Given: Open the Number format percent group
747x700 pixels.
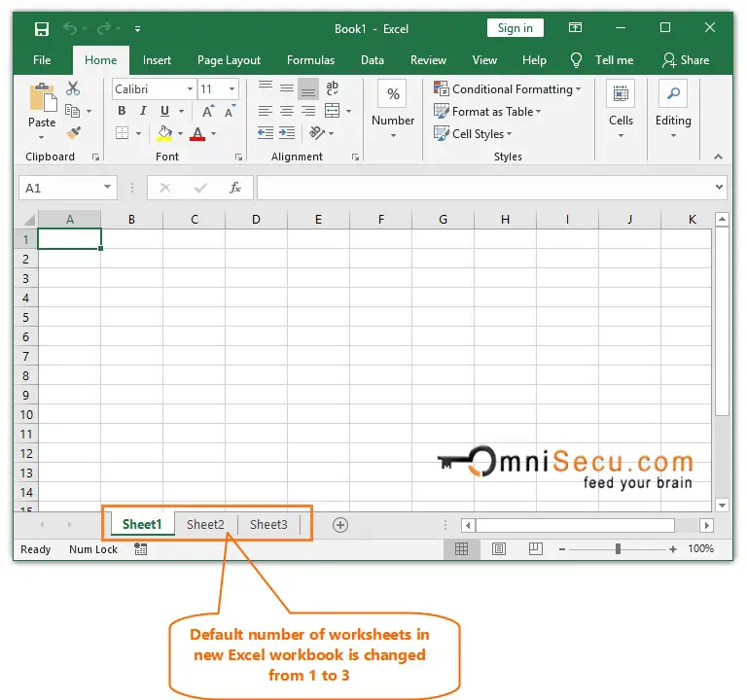Looking at the screenshot, I should 393,109.
